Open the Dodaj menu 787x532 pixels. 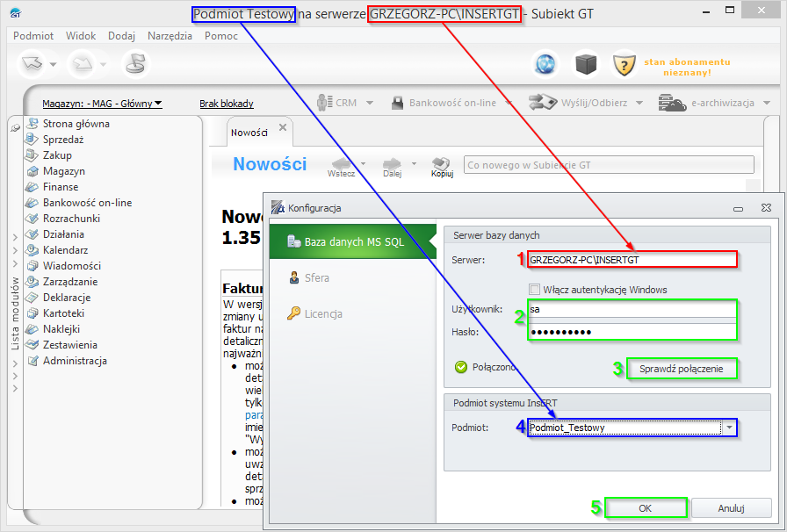point(121,36)
